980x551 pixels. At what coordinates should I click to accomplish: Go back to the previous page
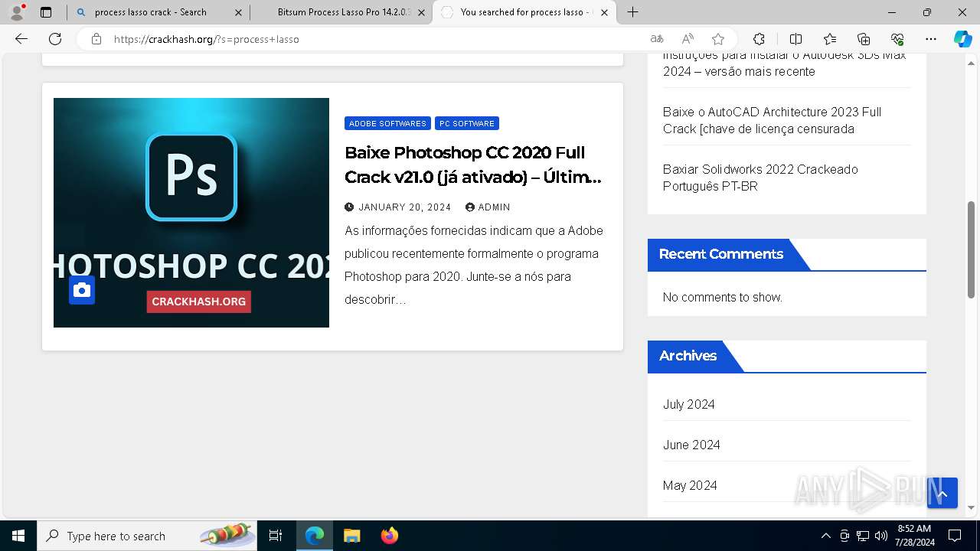[21, 39]
